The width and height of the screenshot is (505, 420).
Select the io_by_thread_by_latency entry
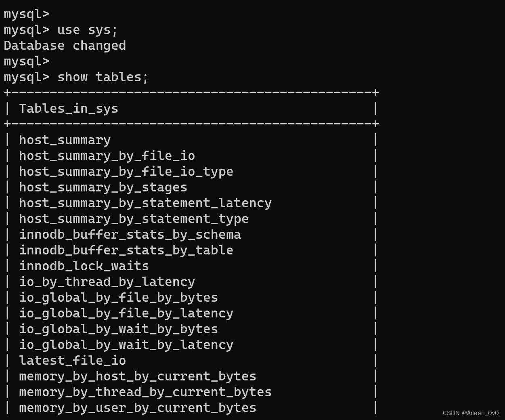coord(107,282)
